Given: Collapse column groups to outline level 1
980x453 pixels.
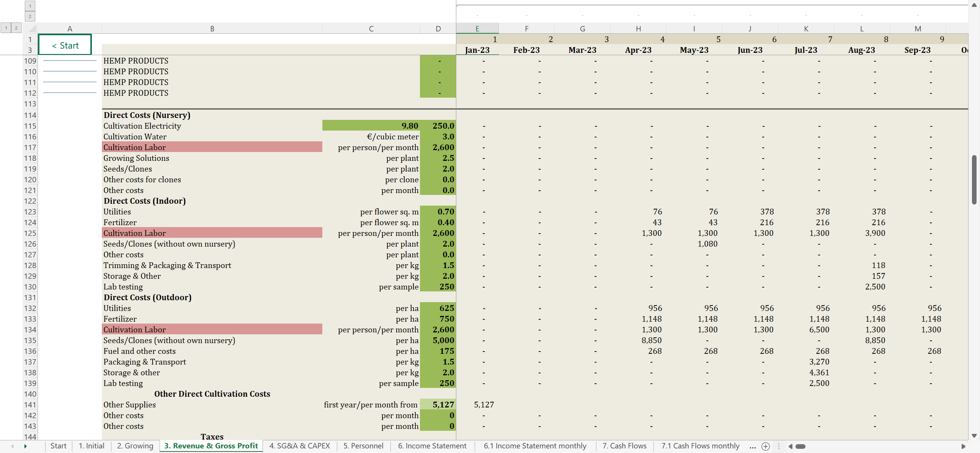Looking at the screenshot, I should (x=30, y=6).
